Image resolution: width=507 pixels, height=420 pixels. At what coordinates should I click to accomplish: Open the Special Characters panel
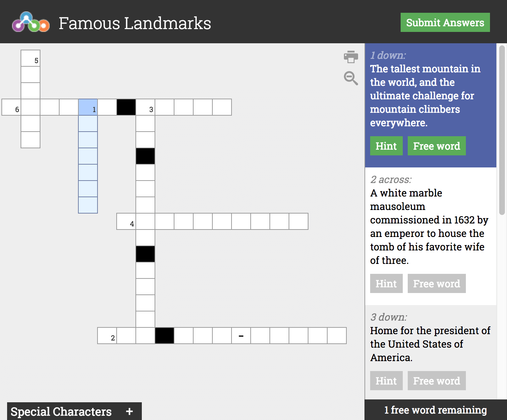pos(61,411)
